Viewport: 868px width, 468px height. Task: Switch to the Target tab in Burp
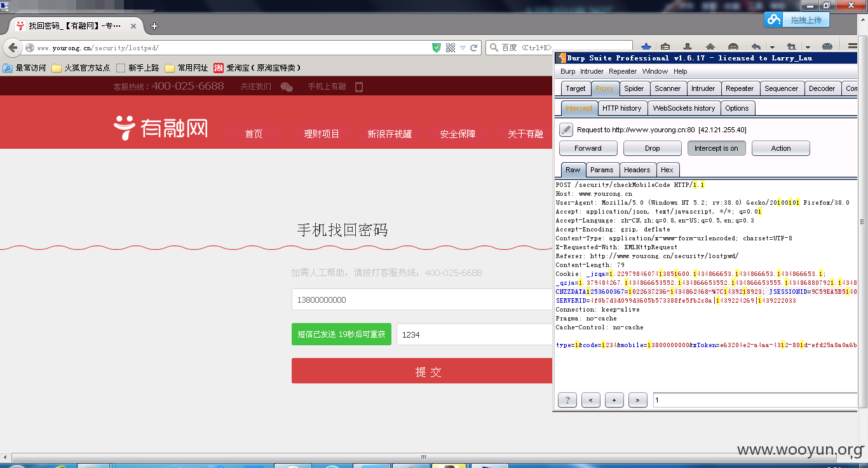576,88
